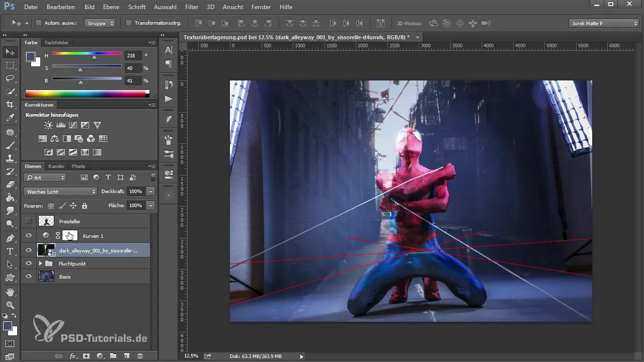Select the Rectangular Marquee tool
This screenshot has width=644, height=362.
[10, 65]
